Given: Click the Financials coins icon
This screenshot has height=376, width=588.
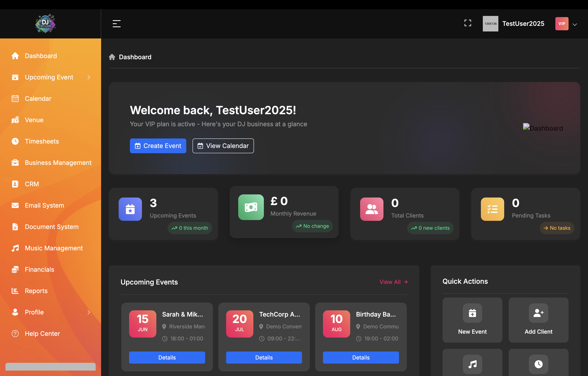Looking at the screenshot, I should pyautogui.click(x=15, y=270).
